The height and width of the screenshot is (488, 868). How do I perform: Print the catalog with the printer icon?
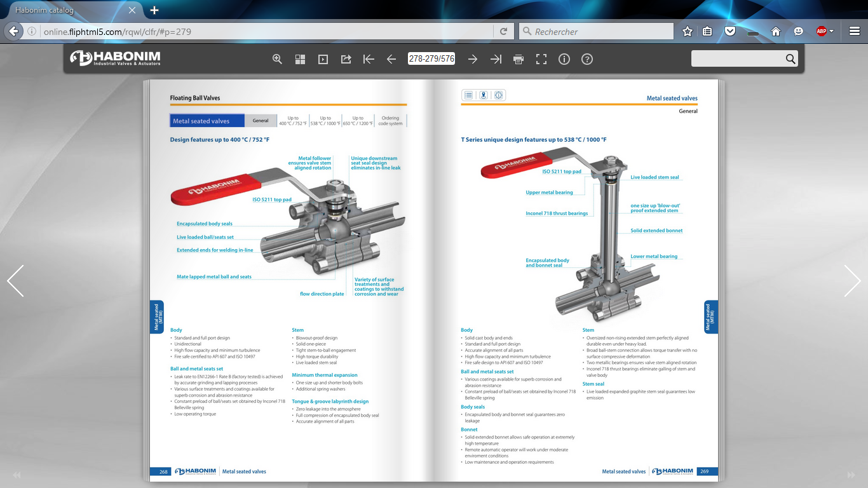pos(519,59)
